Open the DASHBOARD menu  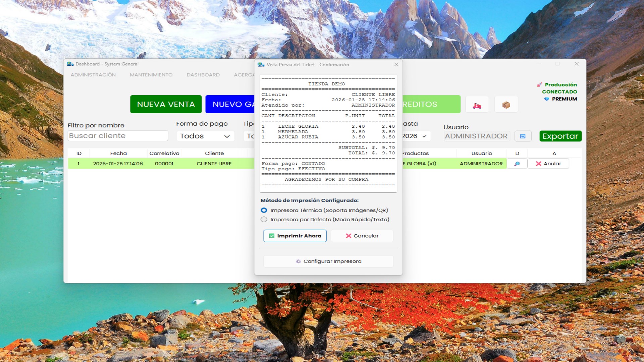click(x=203, y=75)
